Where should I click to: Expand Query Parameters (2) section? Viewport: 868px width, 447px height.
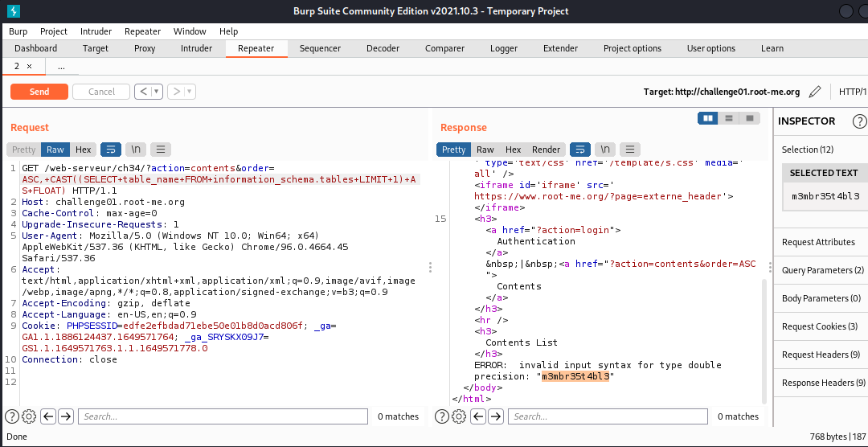click(821, 270)
